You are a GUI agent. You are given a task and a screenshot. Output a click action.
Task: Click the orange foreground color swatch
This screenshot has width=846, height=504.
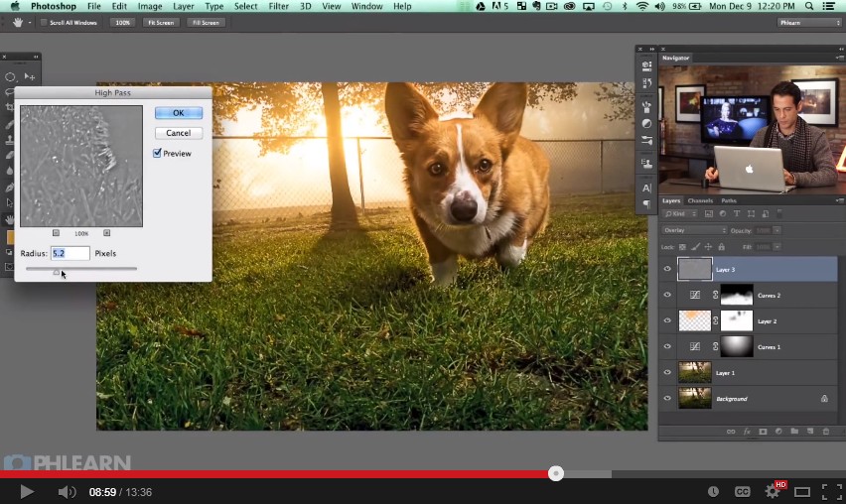9,237
